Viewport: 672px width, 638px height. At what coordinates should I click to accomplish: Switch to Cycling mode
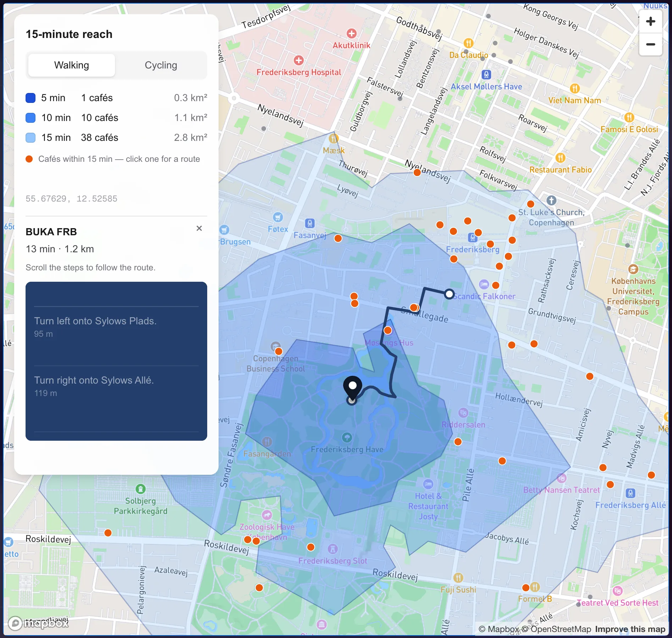tap(161, 65)
